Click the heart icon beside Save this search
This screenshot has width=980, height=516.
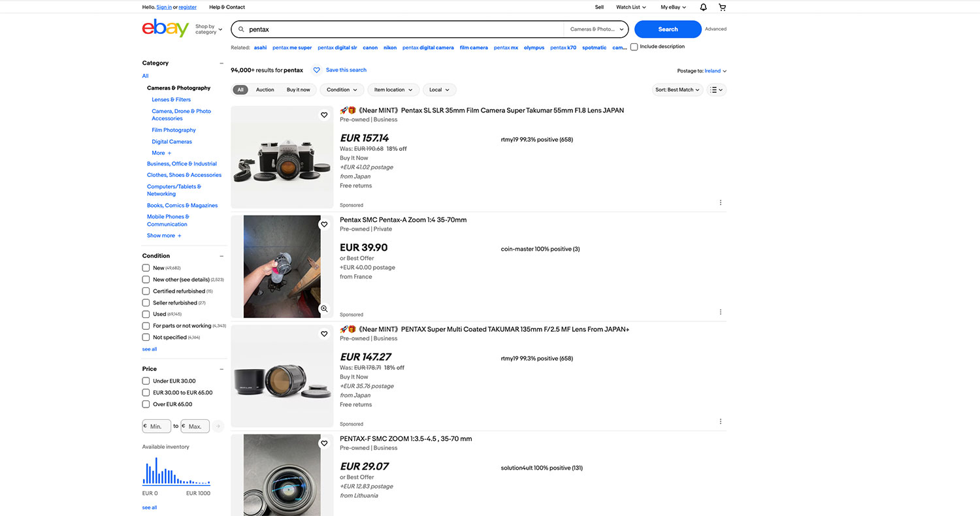[317, 70]
